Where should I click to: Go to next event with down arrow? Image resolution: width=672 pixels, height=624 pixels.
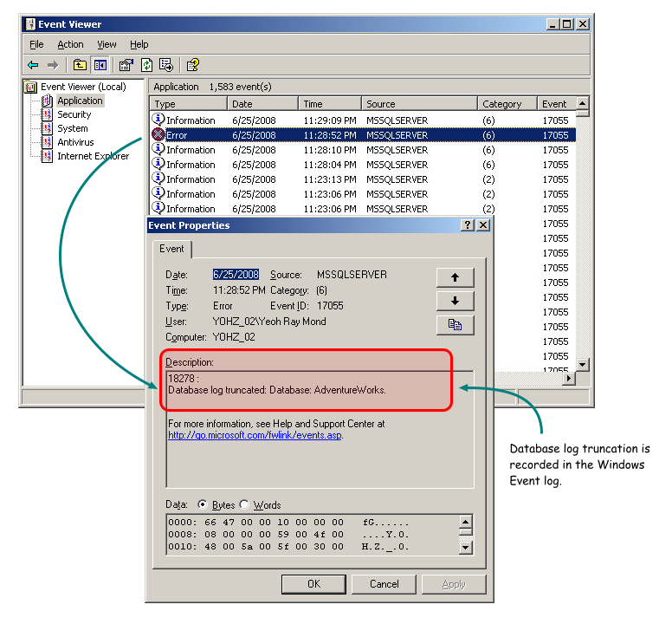point(455,301)
